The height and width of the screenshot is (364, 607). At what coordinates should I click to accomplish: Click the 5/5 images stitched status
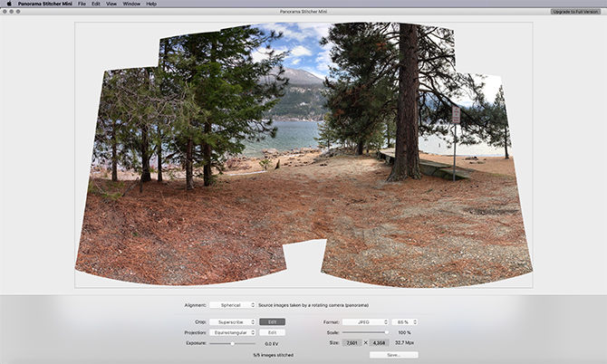tap(274, 355)
